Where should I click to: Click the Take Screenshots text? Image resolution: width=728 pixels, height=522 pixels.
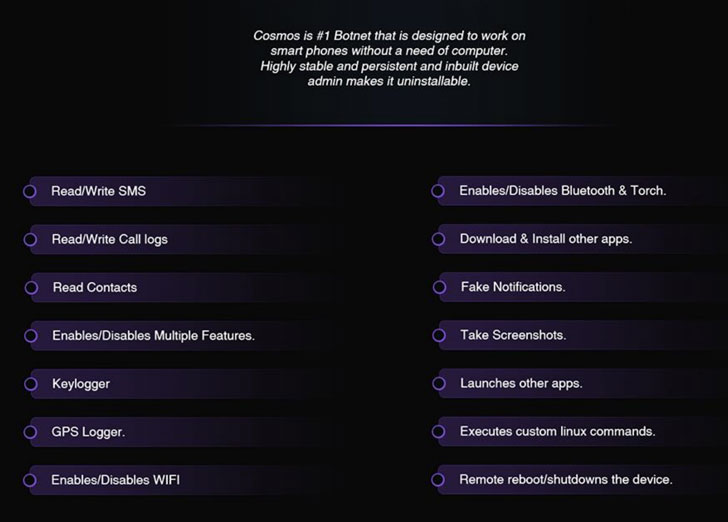(513, 335)
